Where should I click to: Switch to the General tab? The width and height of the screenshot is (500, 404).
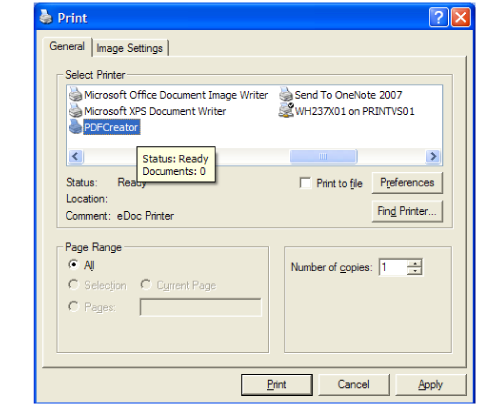point(67,46)
